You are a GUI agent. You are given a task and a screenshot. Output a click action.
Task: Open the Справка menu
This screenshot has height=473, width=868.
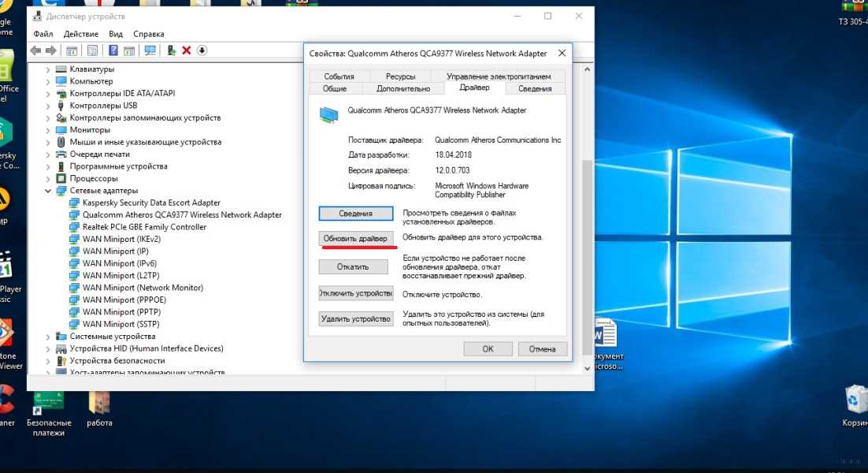pyautogui.click(x=148, y=34)
